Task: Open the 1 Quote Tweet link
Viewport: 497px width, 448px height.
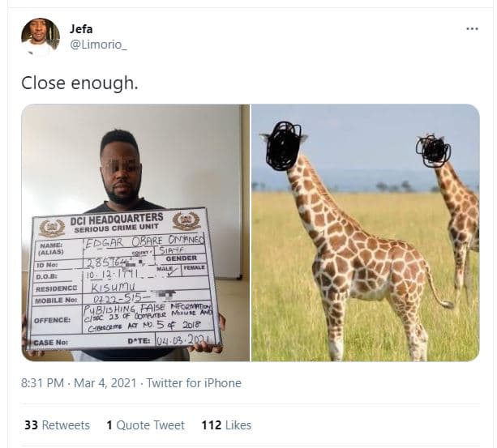Action: click(x=145, y=425)
